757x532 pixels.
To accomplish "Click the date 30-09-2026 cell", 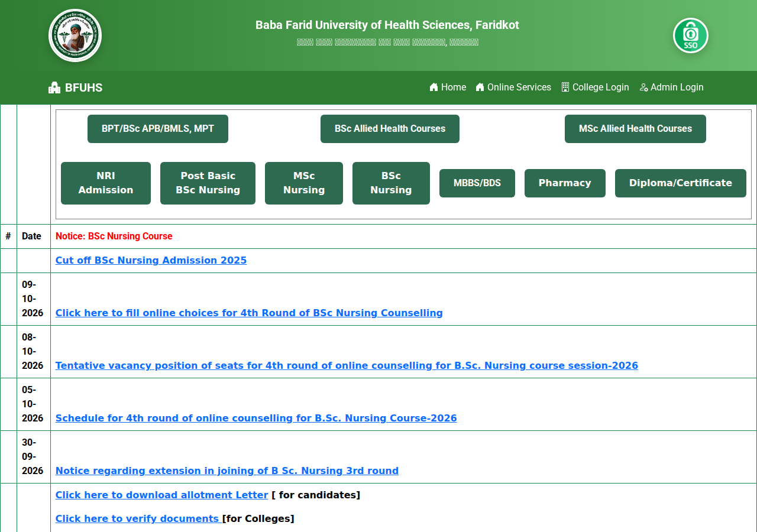I will [x=33, y=457].
